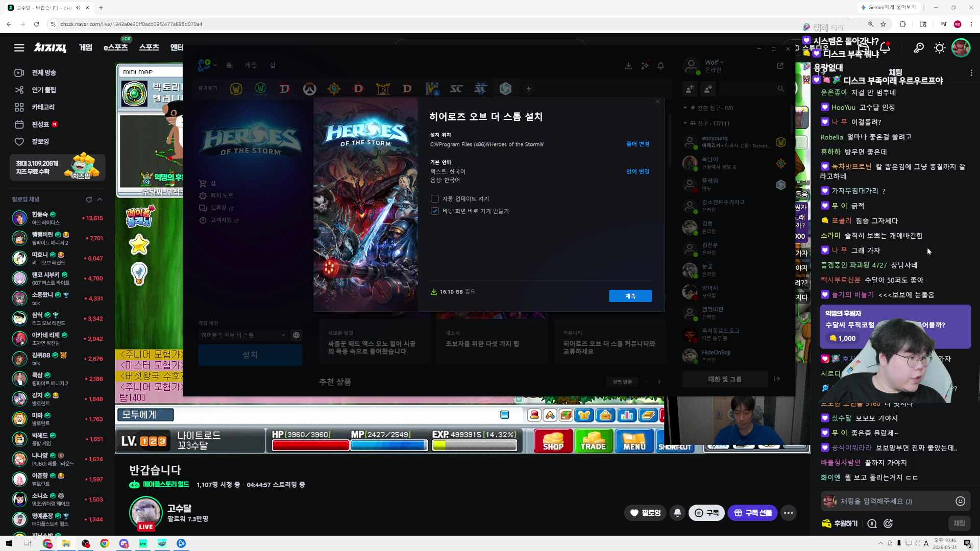Open the Chzzk profile avatar menu

point(961,47)
